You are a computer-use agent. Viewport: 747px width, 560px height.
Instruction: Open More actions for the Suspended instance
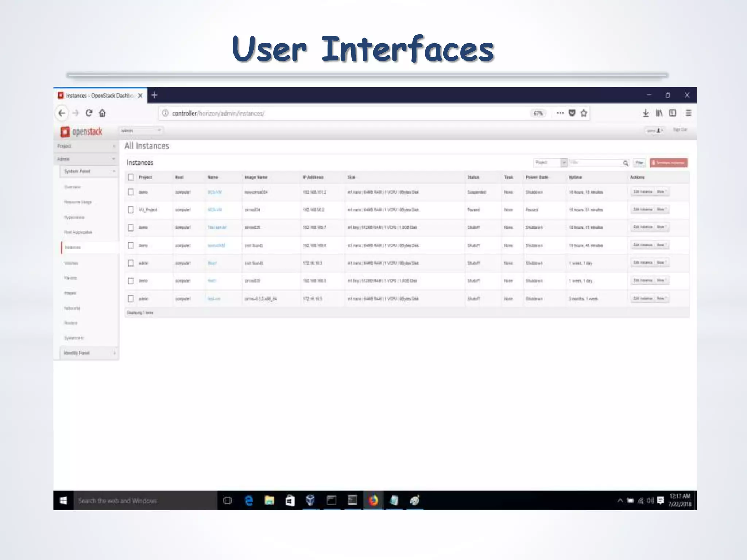point(661,192)
